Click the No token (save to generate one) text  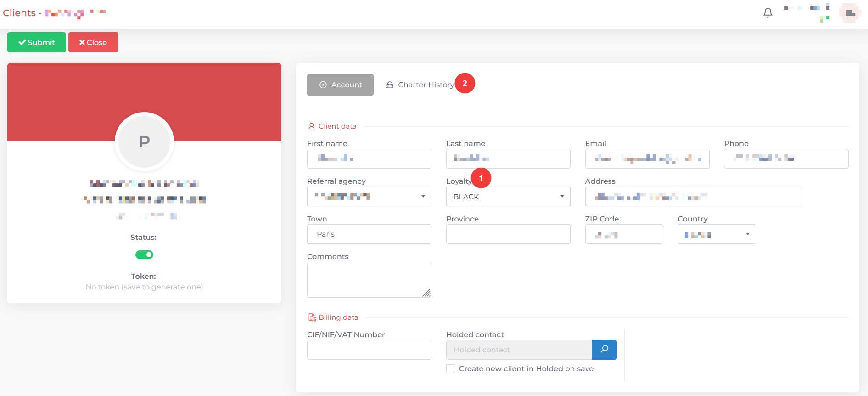tap(144, 287)
